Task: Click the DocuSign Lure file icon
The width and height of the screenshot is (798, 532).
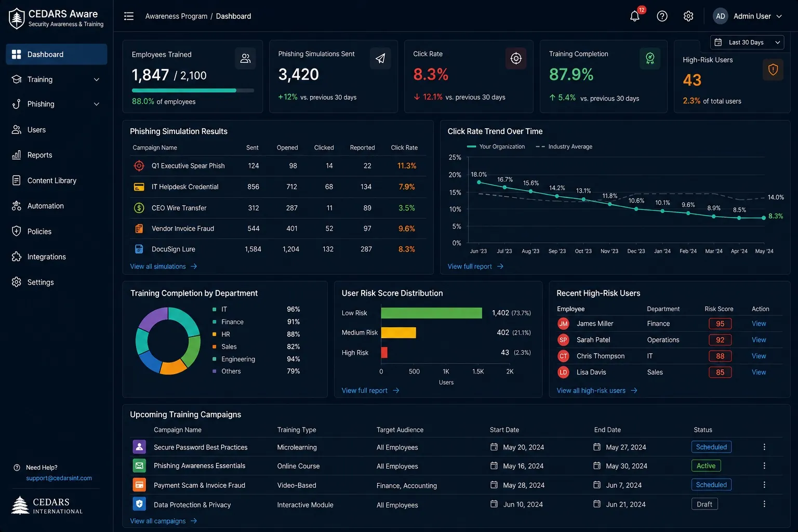Action: tap(139, 249)
